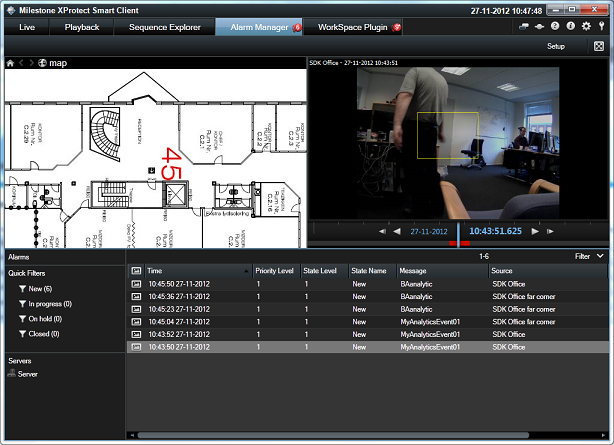Click the image column header icon

pyautogui.click(x=136, y=271)
